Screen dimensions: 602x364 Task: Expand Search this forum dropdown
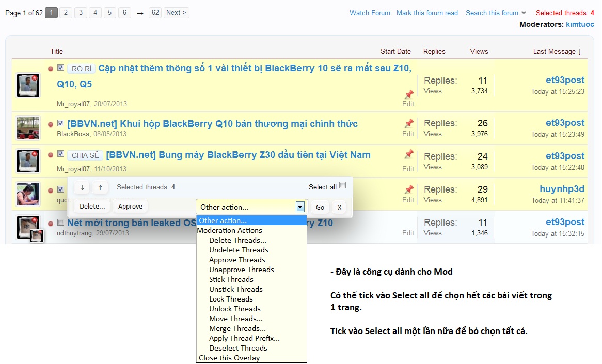496,13
